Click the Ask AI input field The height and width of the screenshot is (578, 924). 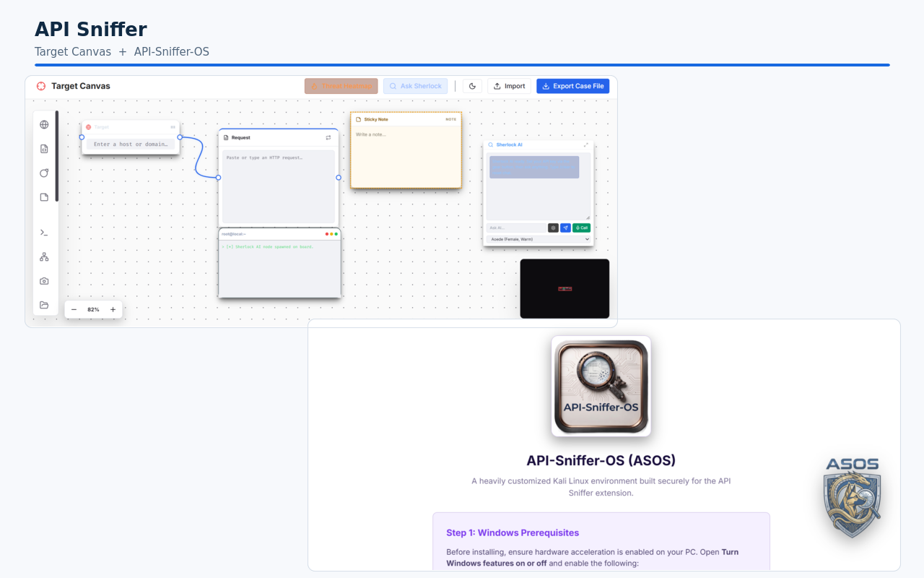(x=516, y=228)
